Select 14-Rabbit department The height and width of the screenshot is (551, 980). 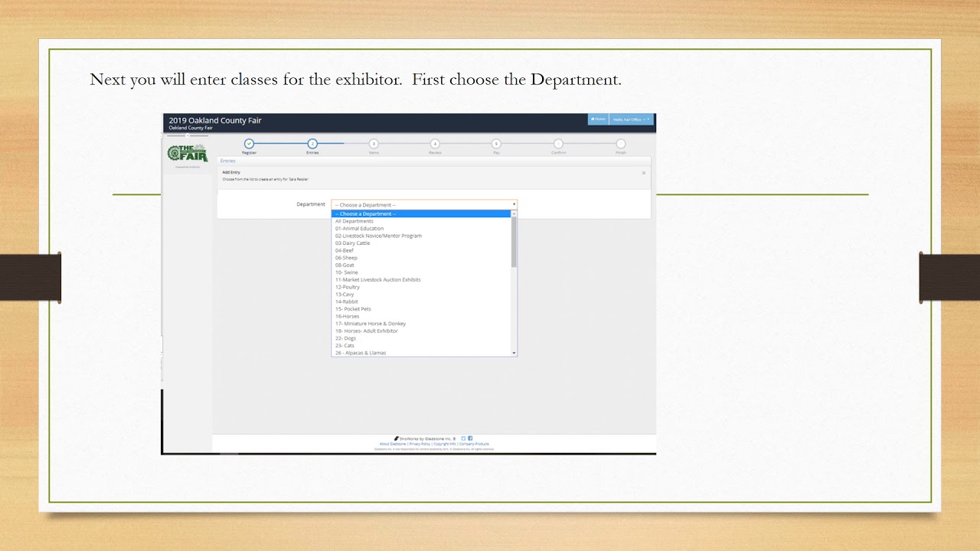click(x=421, y=302)
